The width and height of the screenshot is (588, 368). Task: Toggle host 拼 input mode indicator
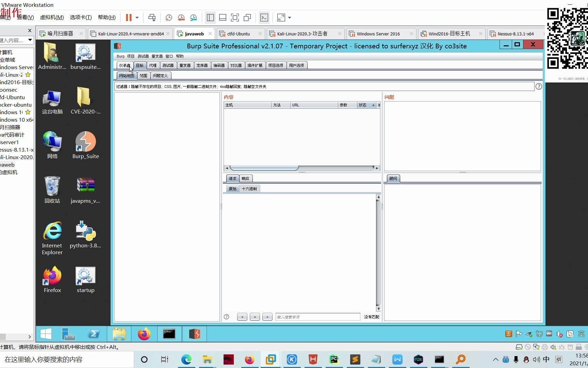pyautogui.click(x=559, y=359)
